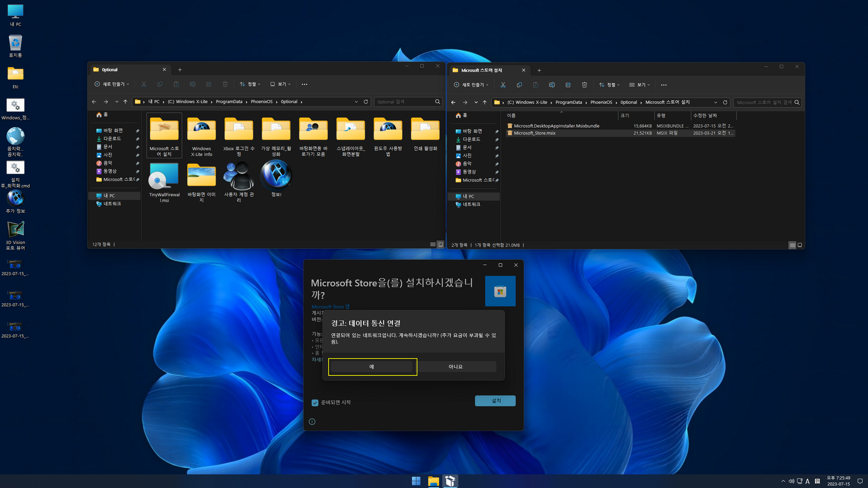Viewport: 868px width, 488px height.
Task: Open the 스냅레이아웃_화면분할 folder
Action: click(x=351, y=137)
